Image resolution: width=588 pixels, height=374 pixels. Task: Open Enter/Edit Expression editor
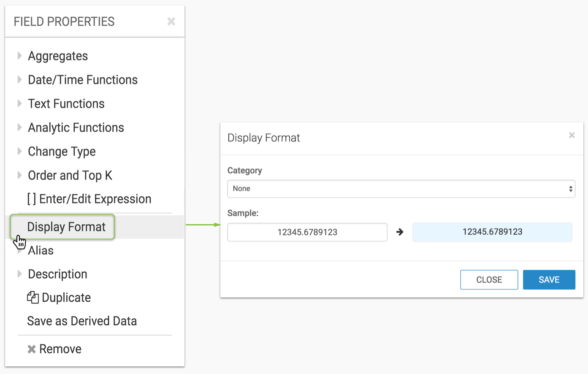point(89,199)
